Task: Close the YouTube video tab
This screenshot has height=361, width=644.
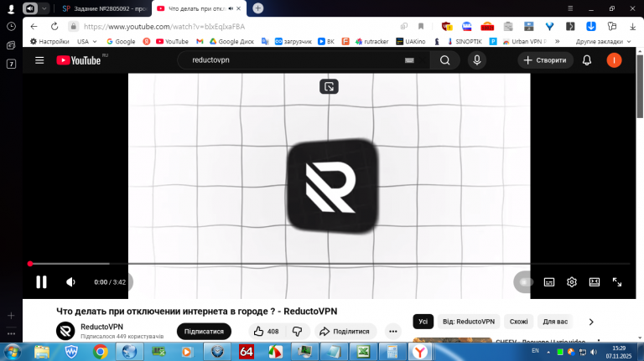Action: (x=239, y=8)
